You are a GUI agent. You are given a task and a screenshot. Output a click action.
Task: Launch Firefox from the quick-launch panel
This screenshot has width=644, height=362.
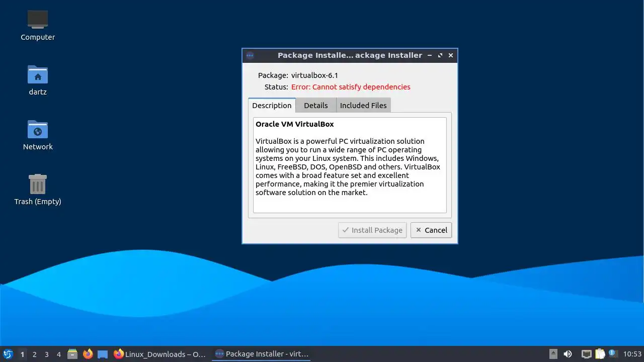[88, 354]
